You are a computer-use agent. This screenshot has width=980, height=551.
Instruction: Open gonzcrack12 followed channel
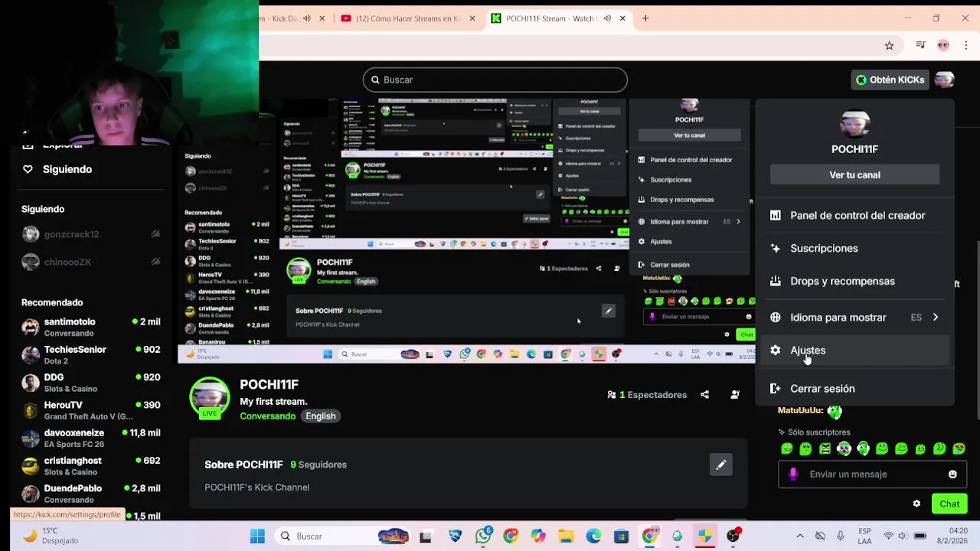tap(92, 234)
